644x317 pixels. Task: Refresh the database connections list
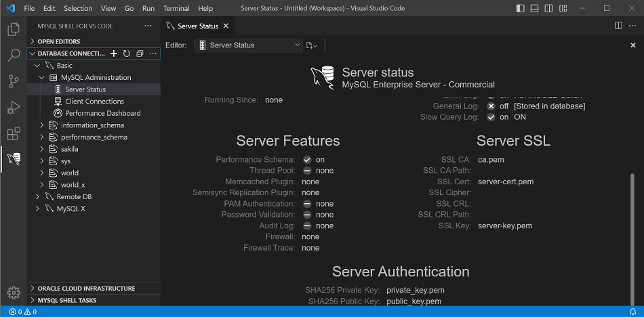pyautogui.click(x=126, y=54)
